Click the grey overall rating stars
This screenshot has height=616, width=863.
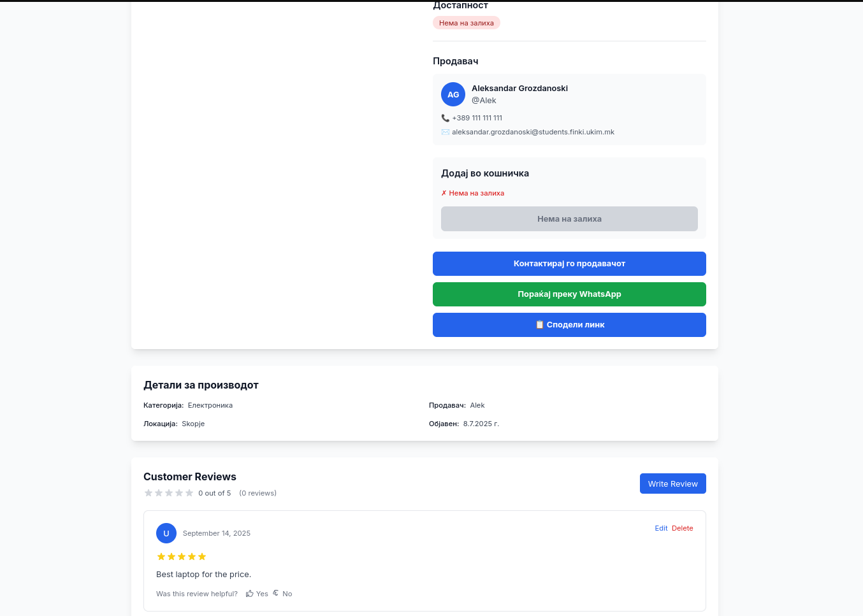(x=169, y=493)
